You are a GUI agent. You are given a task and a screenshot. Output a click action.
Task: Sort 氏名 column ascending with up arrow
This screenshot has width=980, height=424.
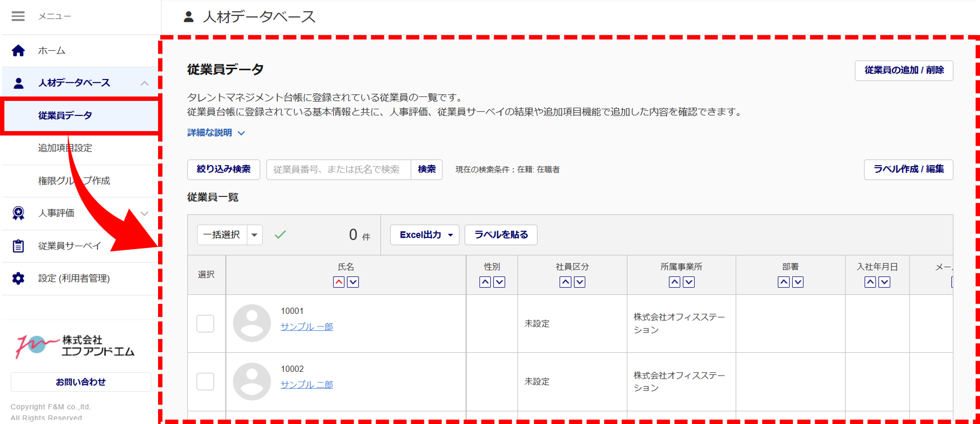click(339, 282)
